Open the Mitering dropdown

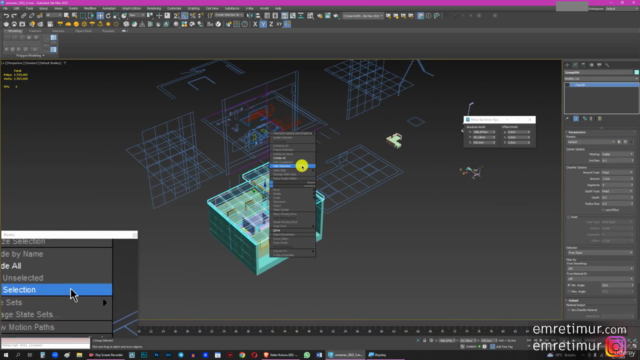[x=618, y=154]
